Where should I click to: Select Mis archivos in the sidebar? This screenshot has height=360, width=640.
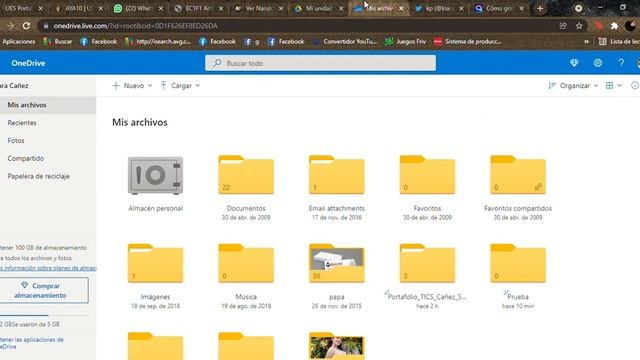[48, 105]
